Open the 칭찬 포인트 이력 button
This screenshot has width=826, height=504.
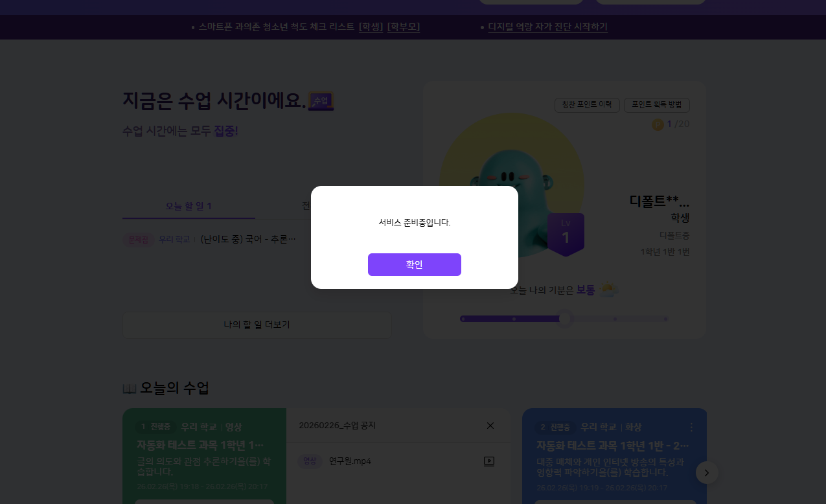click(x=587, y=105)
